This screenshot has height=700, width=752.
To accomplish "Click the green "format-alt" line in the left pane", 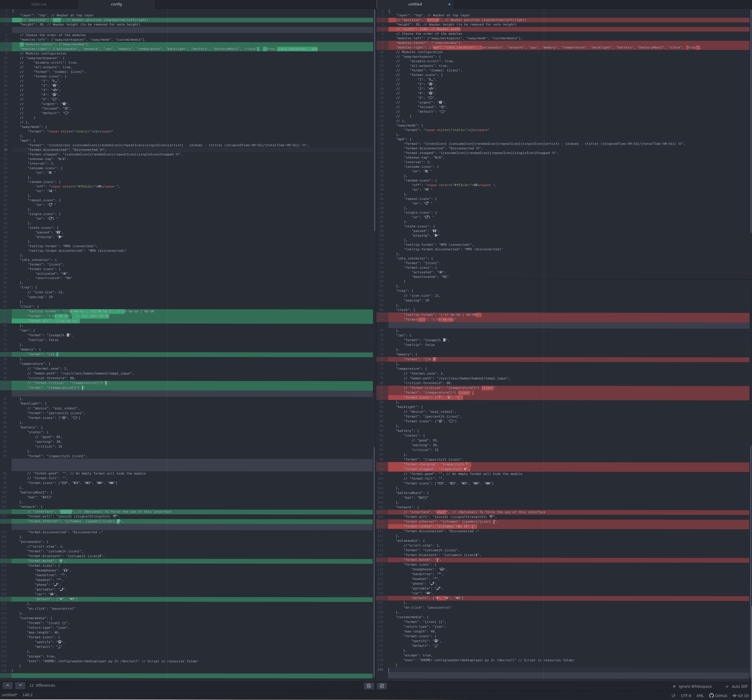I will (192, 321).
